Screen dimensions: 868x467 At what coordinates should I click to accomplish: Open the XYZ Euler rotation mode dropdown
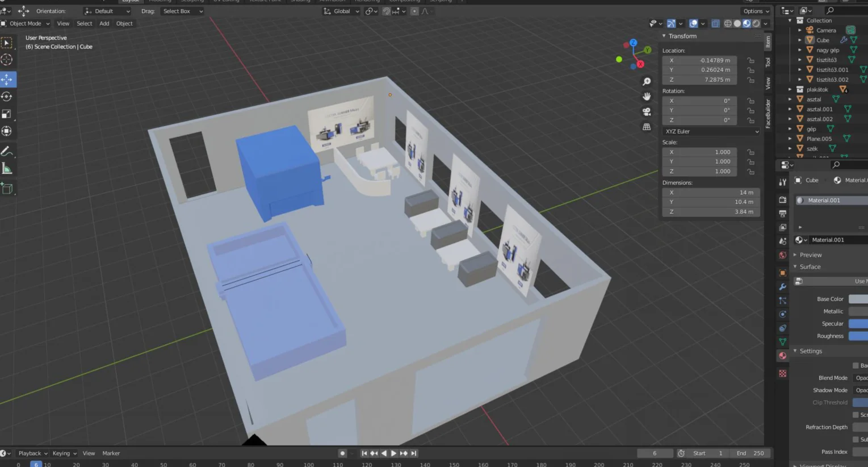[x=711, y=131]
